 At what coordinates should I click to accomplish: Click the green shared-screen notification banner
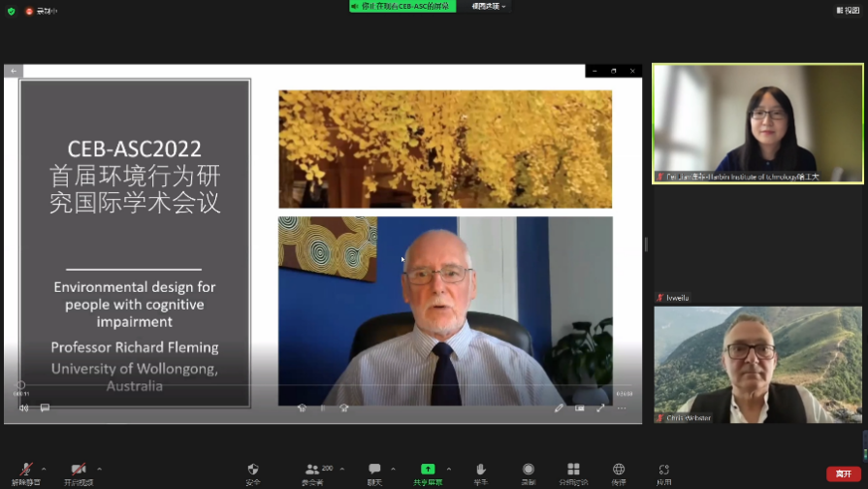point(402,6)
